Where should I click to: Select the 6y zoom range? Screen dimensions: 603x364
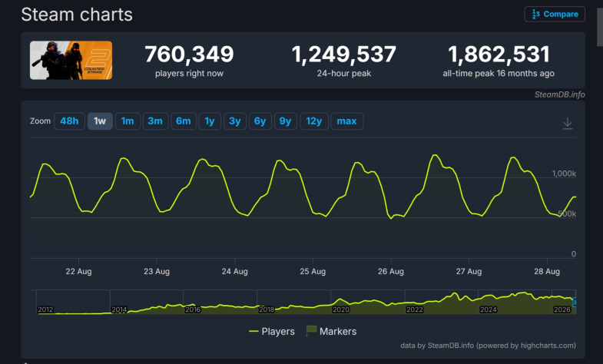coord(260,121)
